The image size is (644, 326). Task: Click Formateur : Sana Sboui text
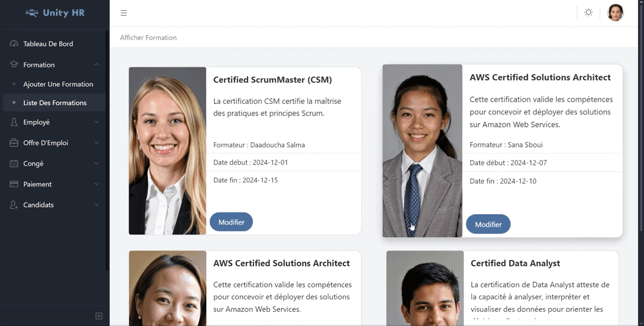(506, 145)
